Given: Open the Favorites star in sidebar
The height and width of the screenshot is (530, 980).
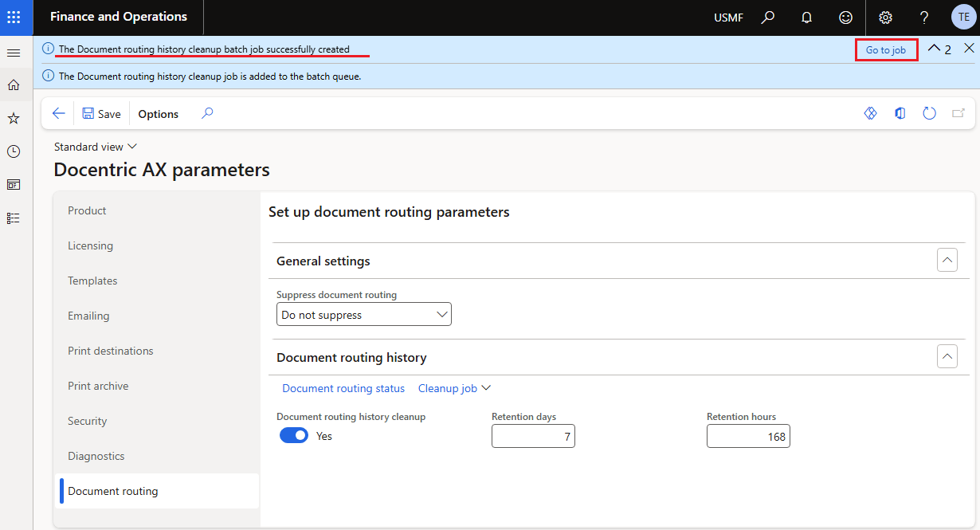Looking at the screenshot, I should tap(14, 118).
